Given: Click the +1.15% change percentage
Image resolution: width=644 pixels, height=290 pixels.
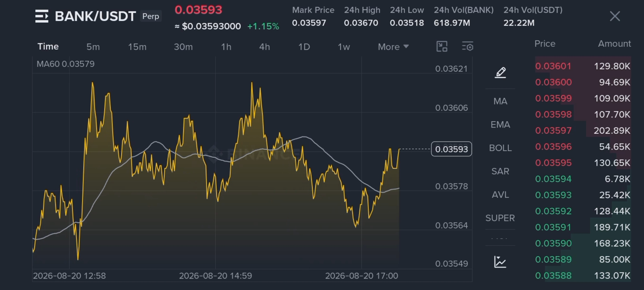Looking at the screenshot, I should pos(263,26).
